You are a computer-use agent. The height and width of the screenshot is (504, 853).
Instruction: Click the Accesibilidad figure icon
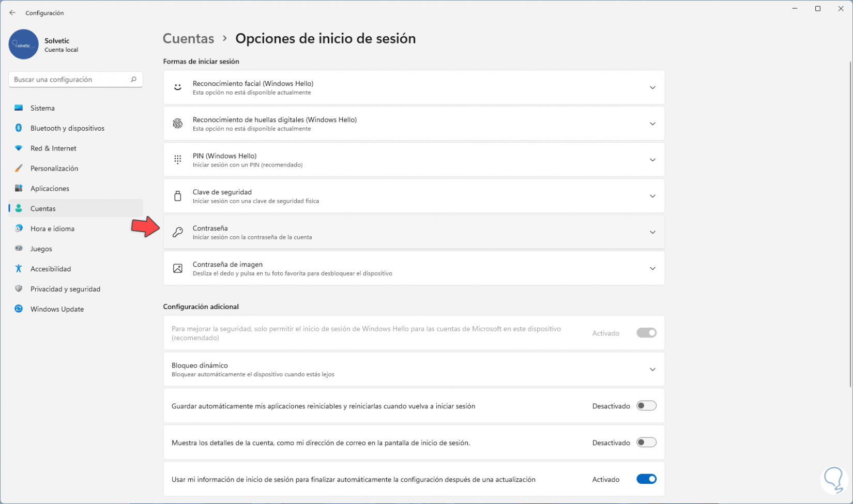point(19,269)
